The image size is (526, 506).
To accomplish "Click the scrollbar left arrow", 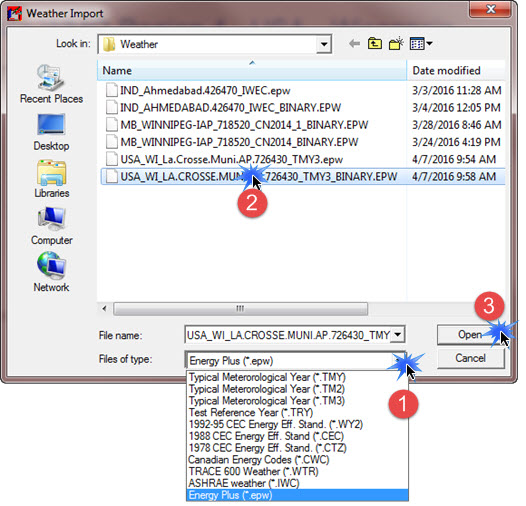I will coord(105,308).
